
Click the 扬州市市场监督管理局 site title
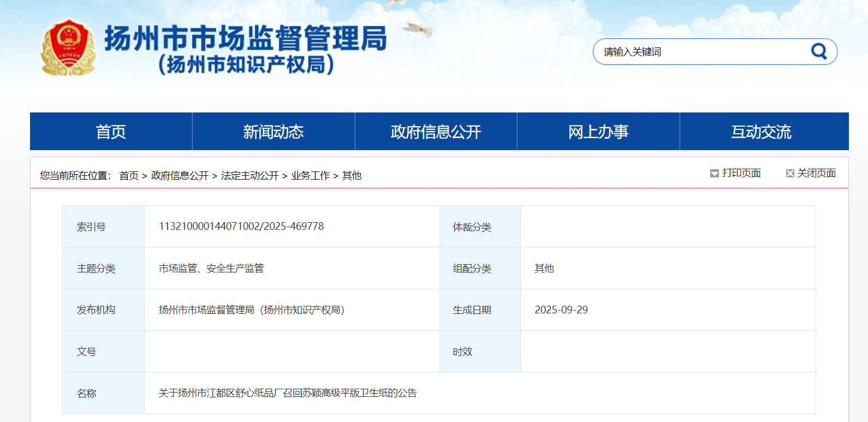tap(245, 39)
